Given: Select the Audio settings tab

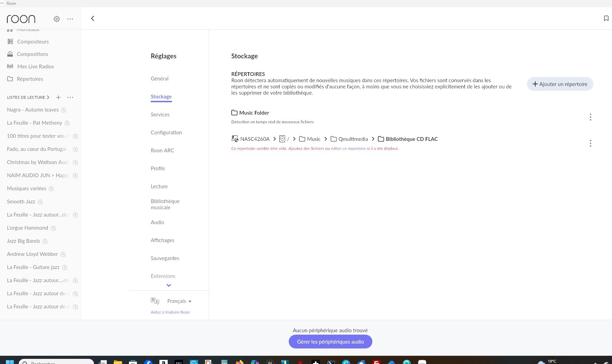Looking at the screenshot, I should click(157, 222).
